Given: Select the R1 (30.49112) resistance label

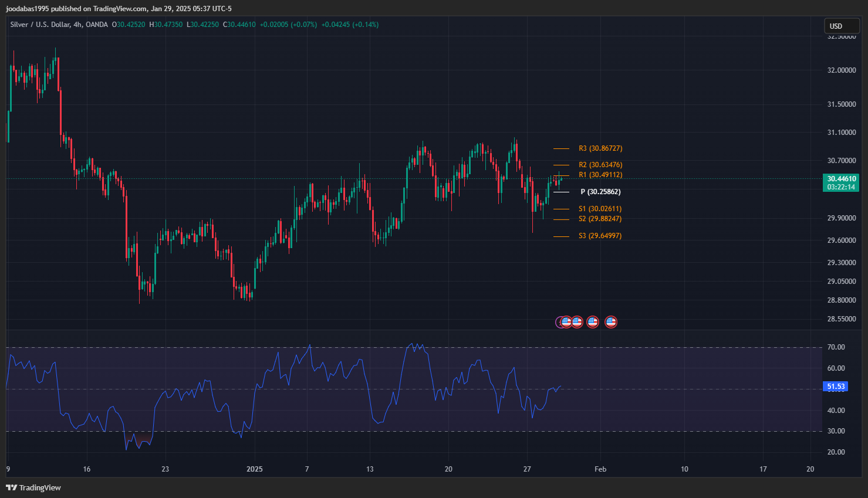Looking at the screenshot, I should tap(600, 175).
